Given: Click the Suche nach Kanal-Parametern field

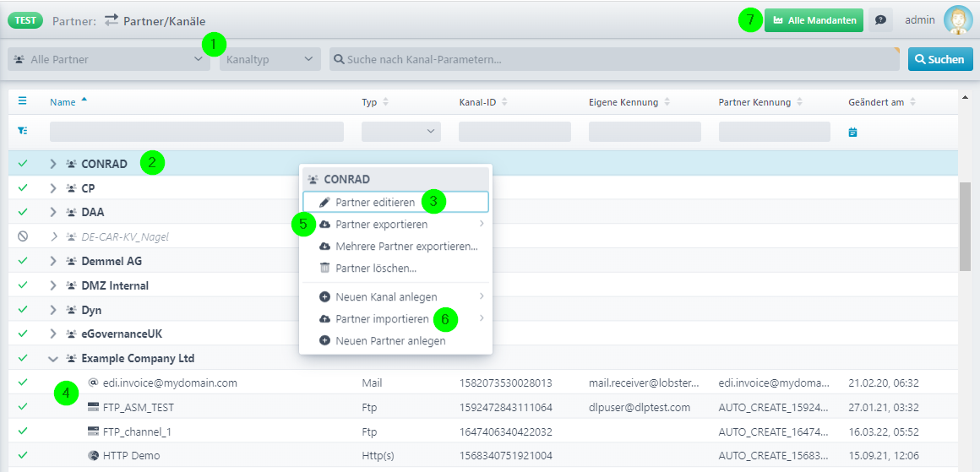Looking at the screenshot, I should 614,59.
